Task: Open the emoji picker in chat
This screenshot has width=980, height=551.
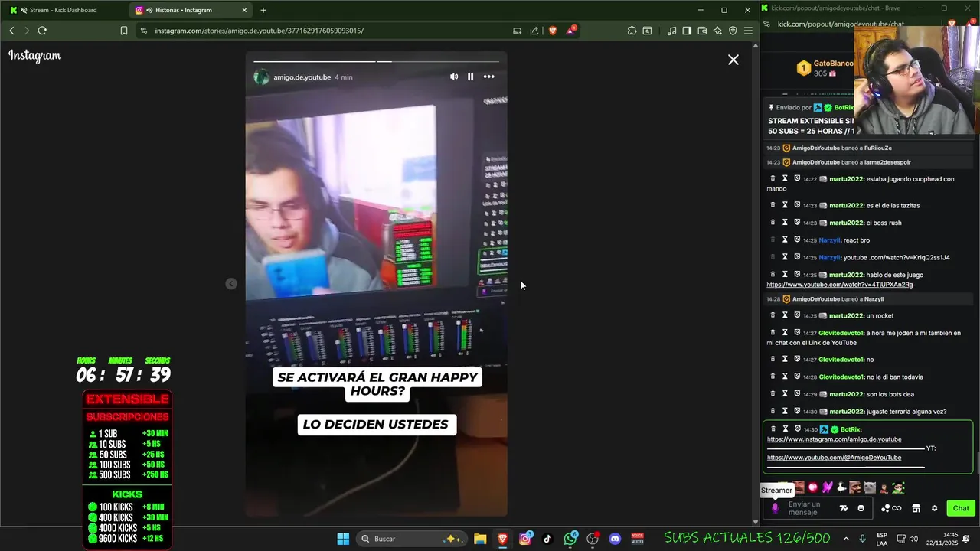Action: coord(861,508)
